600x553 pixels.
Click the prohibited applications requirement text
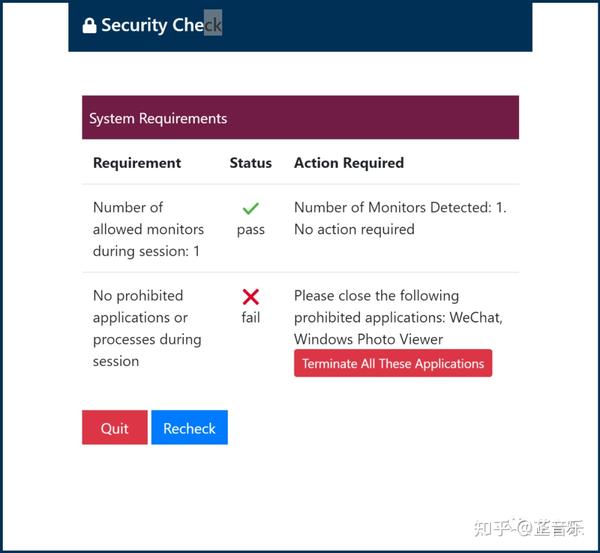[147, 328]
